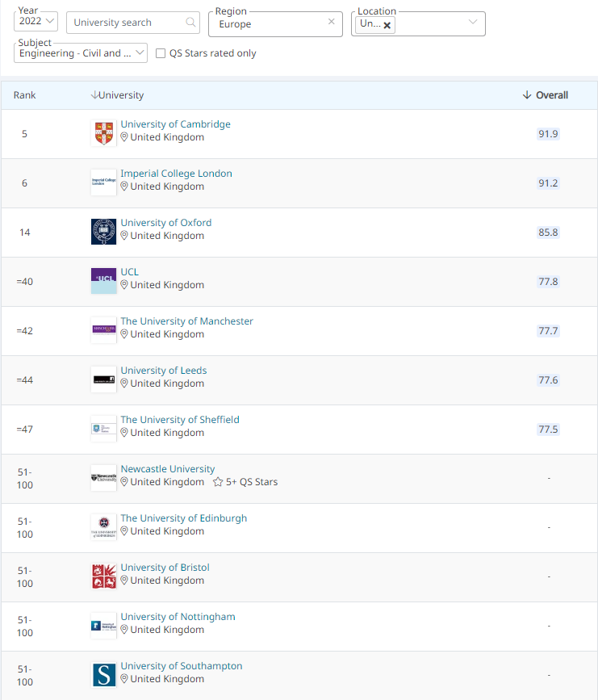The width and height of the screenshot is (598, 700).
Task: Click the rank =47 cell
Action: (x=24, y=430)
